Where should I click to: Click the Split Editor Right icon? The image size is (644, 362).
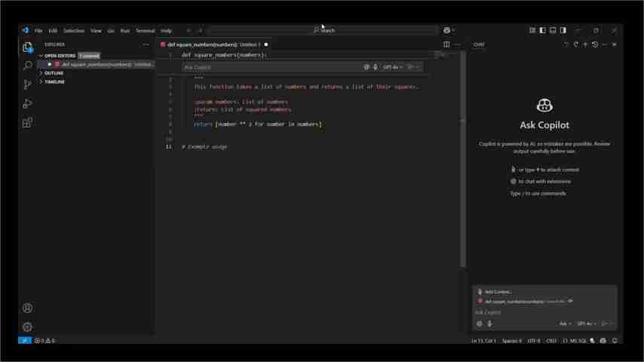point(446,44)
